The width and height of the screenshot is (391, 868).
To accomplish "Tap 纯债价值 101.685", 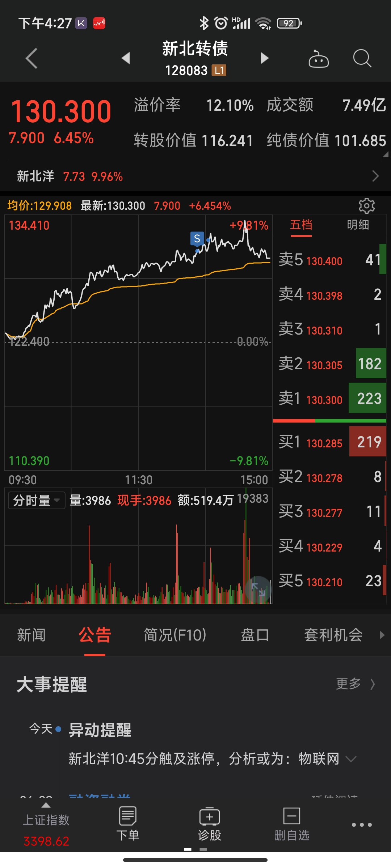I will pos(326,140).
